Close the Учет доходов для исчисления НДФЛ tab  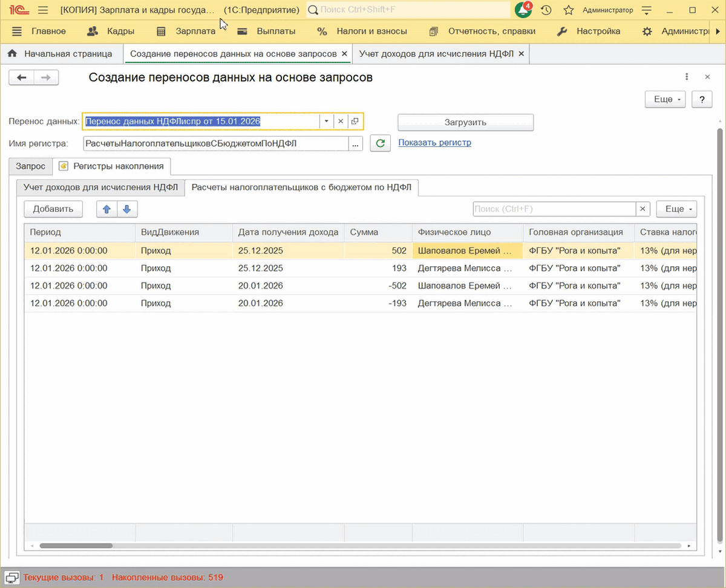tap(521, 54)
